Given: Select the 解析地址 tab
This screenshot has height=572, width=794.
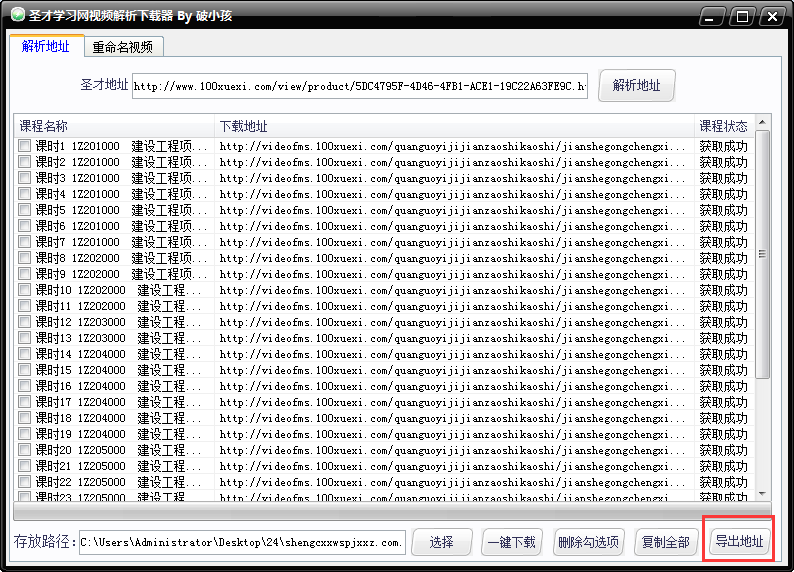Looking at the screenshot, I should point(46,47).
